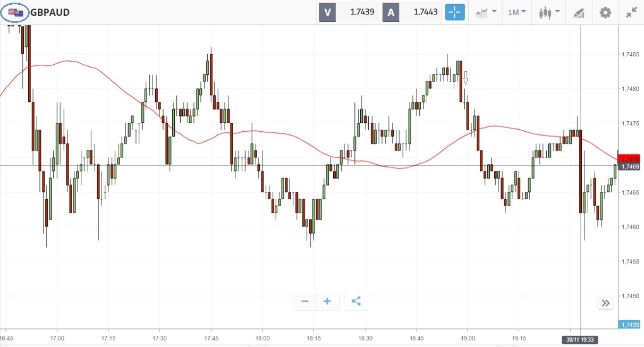Click the A buy button
644x347 pixels.
click(391, 12)
